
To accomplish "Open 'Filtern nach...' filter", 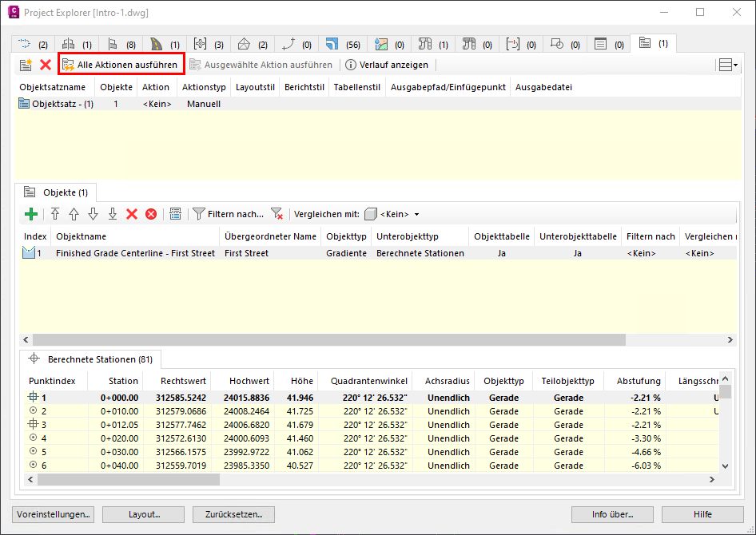I will [x=229, y=214].
